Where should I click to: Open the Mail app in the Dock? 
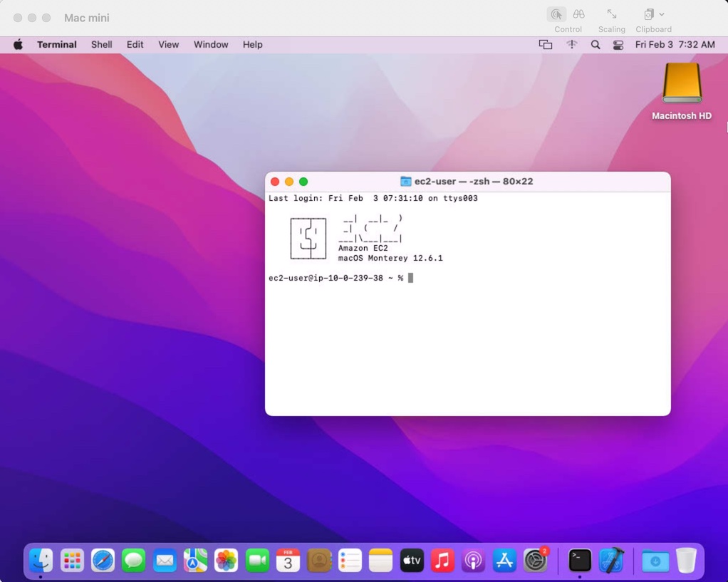[165, 560]
